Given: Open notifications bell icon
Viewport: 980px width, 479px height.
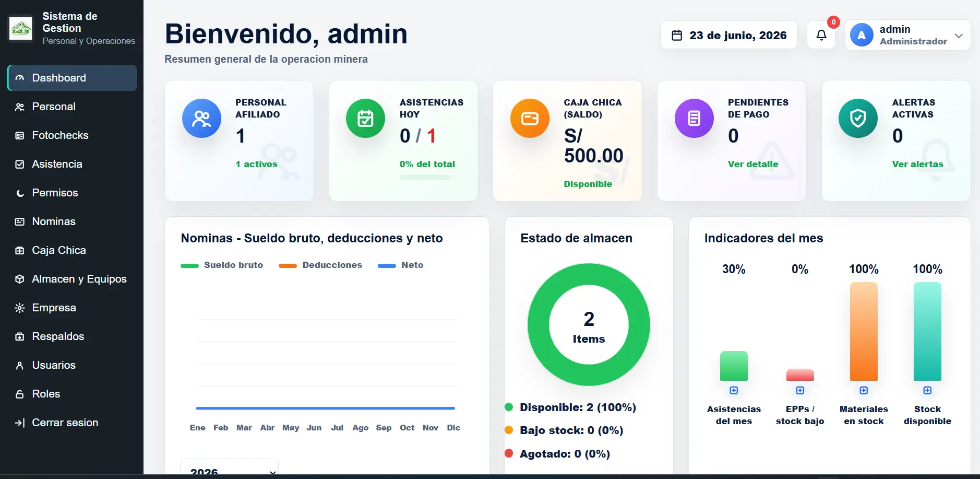Looking at the screenshot, I should (821, 35).
